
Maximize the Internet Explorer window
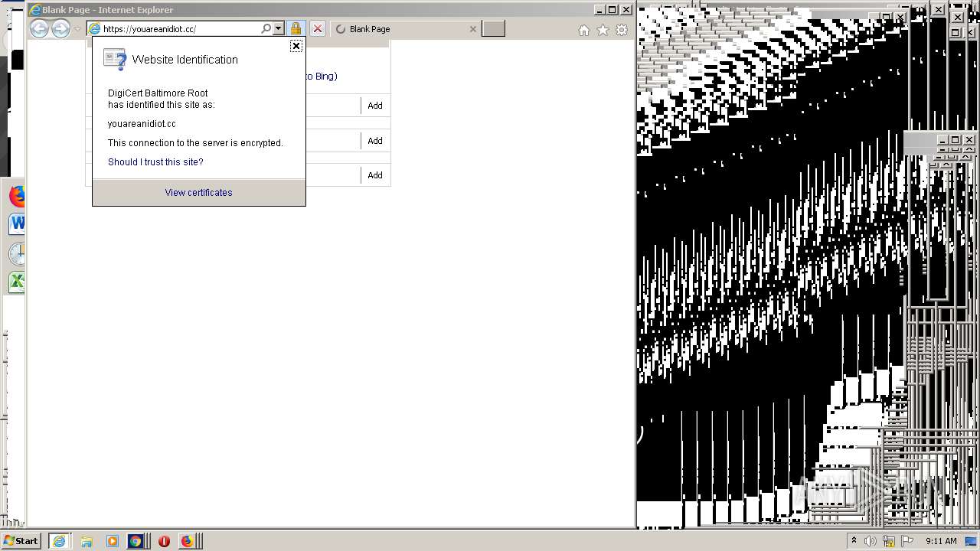pyautogui.click(x=612, y=10)
